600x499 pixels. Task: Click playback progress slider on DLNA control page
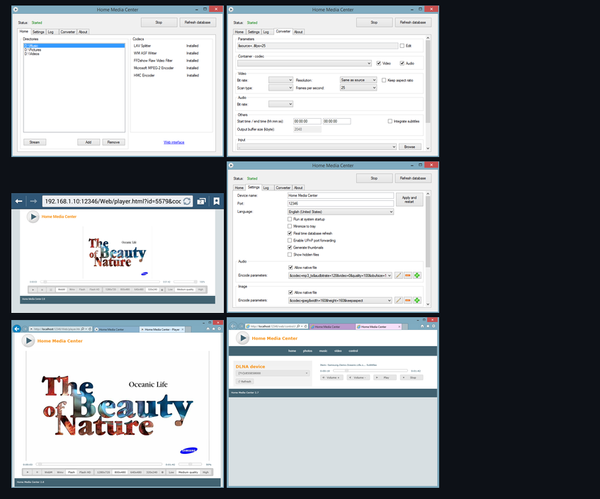(370, 370)
